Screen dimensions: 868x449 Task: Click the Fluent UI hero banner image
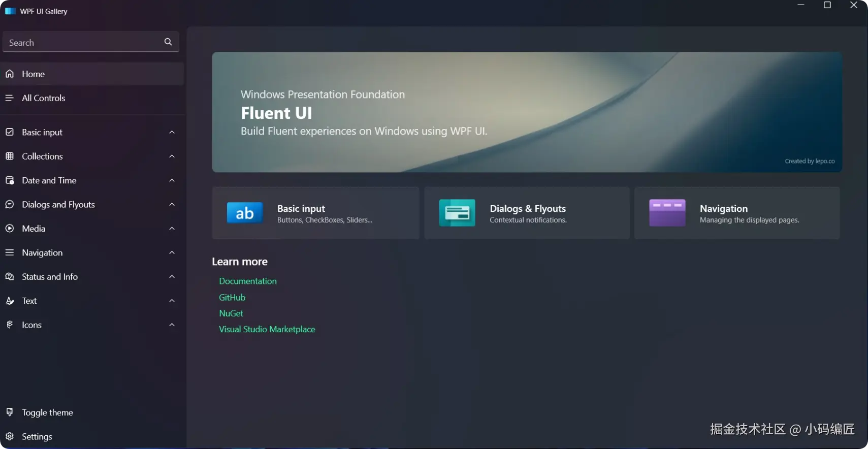(x=527, y=112)
